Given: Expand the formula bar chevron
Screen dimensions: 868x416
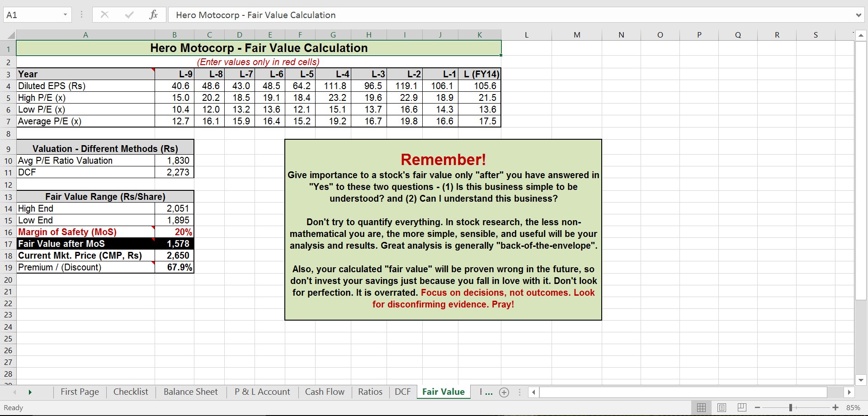Looking at the screenshot, I should 858,15.
